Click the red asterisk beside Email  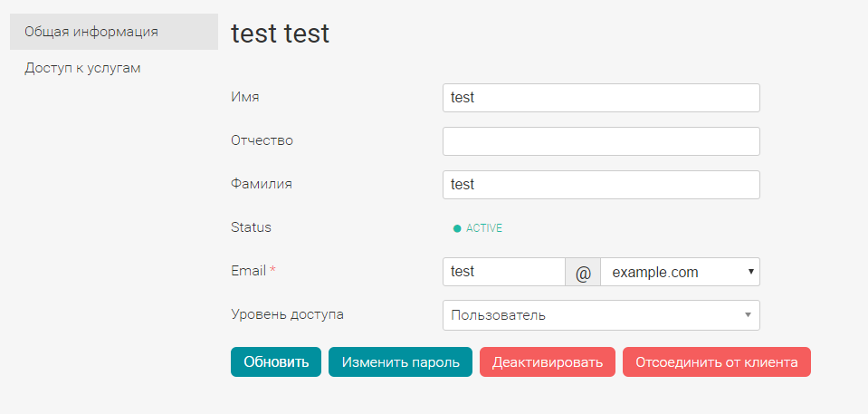point(272,271)
